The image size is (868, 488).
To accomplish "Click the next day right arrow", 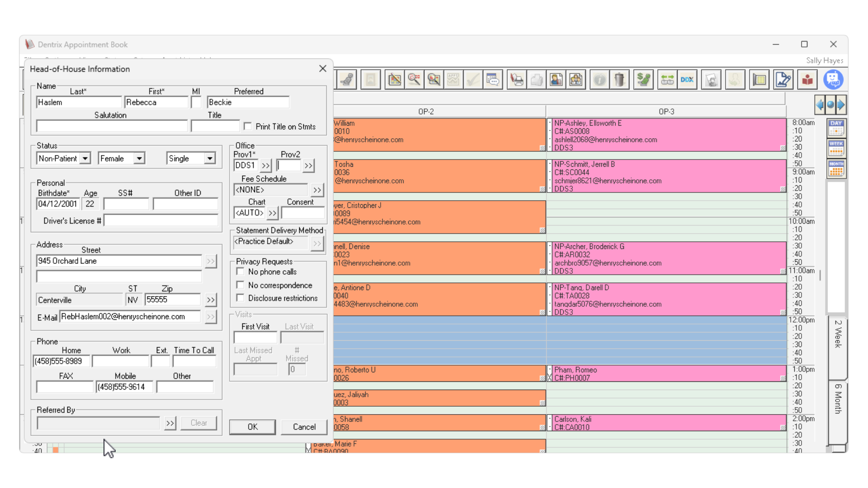I will (x=841, y=105).
